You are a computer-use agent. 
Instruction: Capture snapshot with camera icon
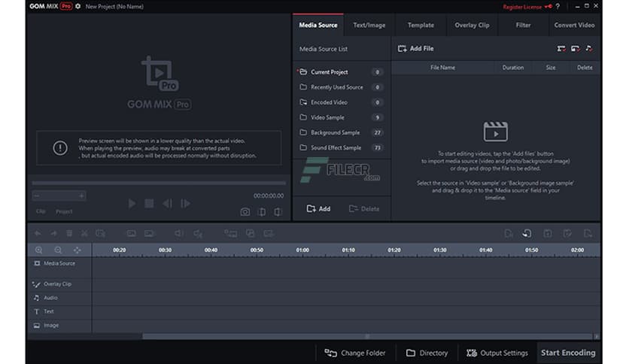click(245, 211)
